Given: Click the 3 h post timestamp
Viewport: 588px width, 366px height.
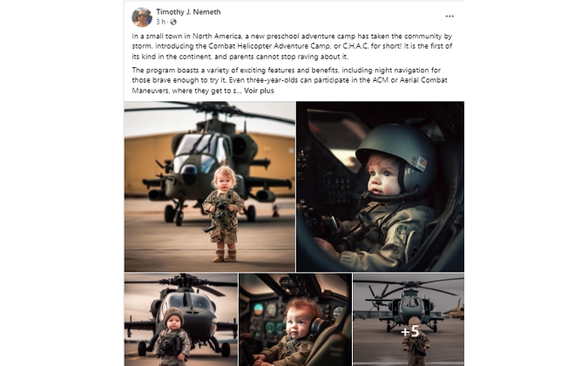Looking at the screenshot, I should [x=160, y=22].
